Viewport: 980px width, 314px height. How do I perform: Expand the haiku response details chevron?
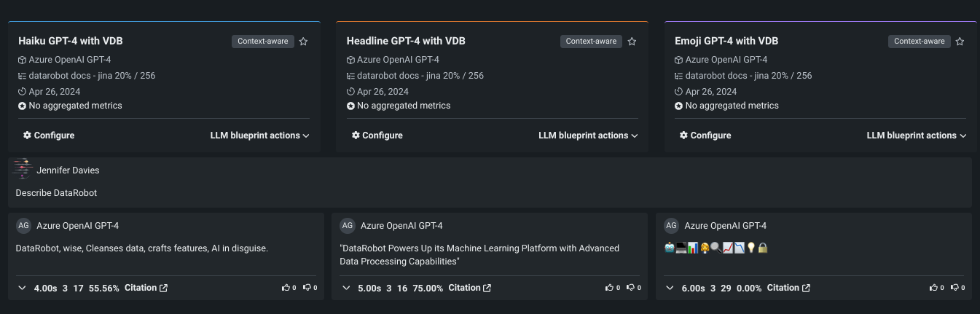[23, 289]
